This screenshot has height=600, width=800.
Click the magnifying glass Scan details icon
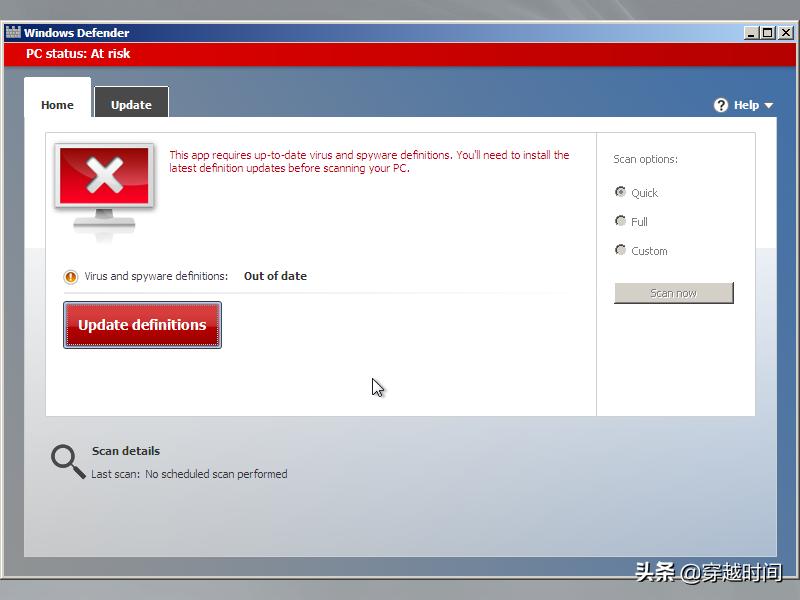tap(66, 461)
